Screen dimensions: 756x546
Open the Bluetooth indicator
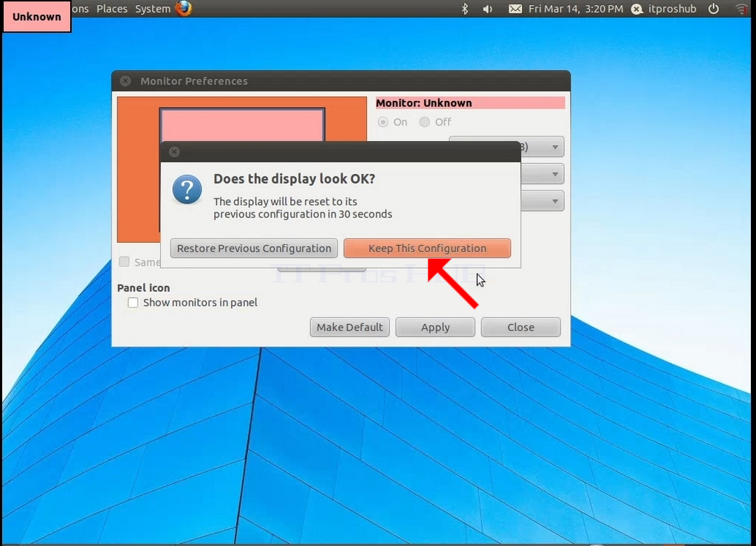tap(465, 9)
